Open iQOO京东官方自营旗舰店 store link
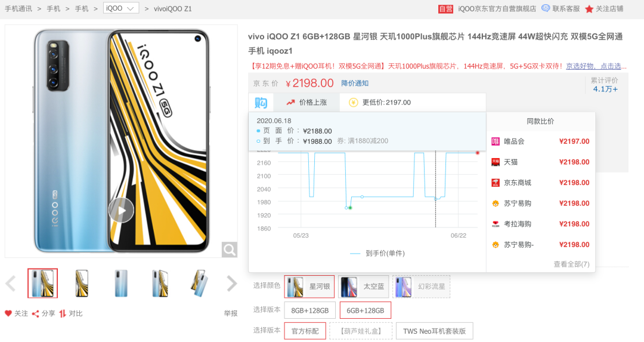Viewport: 644px width, 342px height. point(497,8)
